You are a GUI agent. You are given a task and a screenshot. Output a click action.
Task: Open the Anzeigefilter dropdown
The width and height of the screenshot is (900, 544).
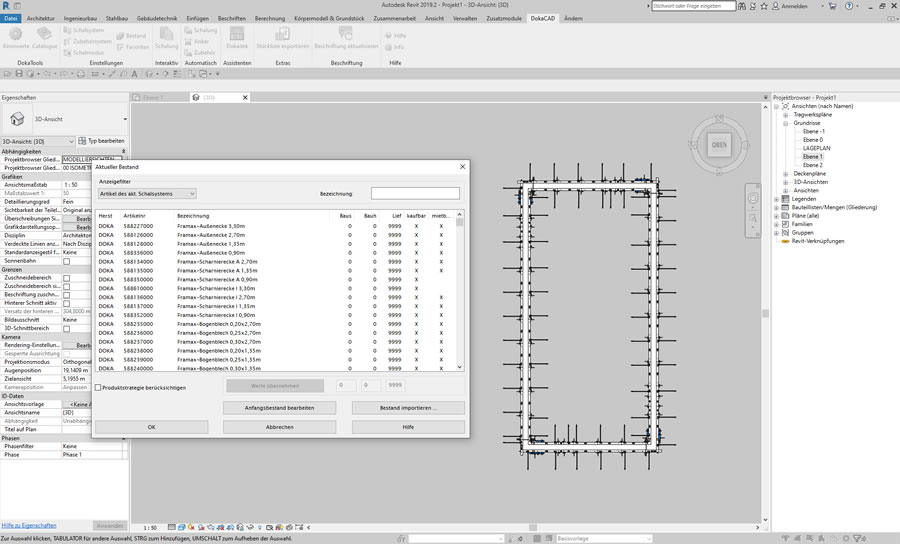[147, 194]
